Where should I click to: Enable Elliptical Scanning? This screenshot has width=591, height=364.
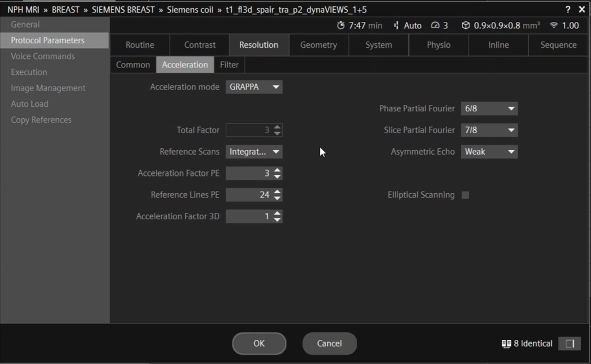pyautogui.click(x=465, y=195)
